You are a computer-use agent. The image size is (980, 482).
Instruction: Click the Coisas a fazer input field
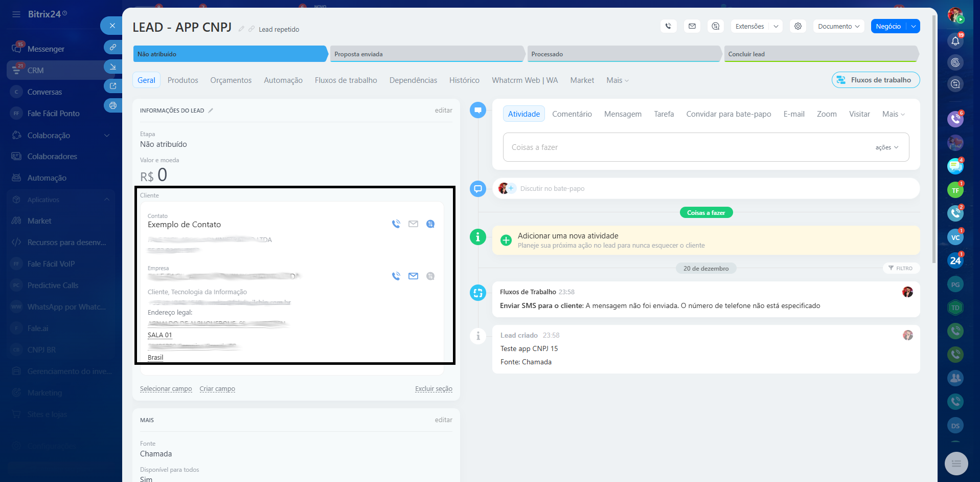coord(685,147)
